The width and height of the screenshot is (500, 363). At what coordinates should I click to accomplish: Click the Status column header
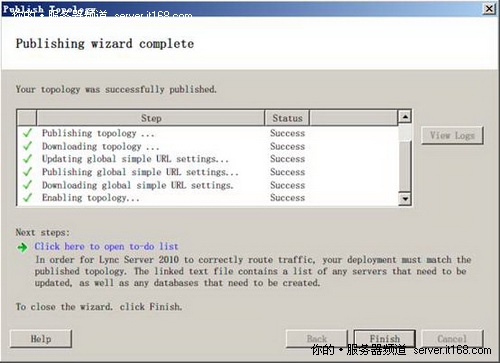pos(287,118)
